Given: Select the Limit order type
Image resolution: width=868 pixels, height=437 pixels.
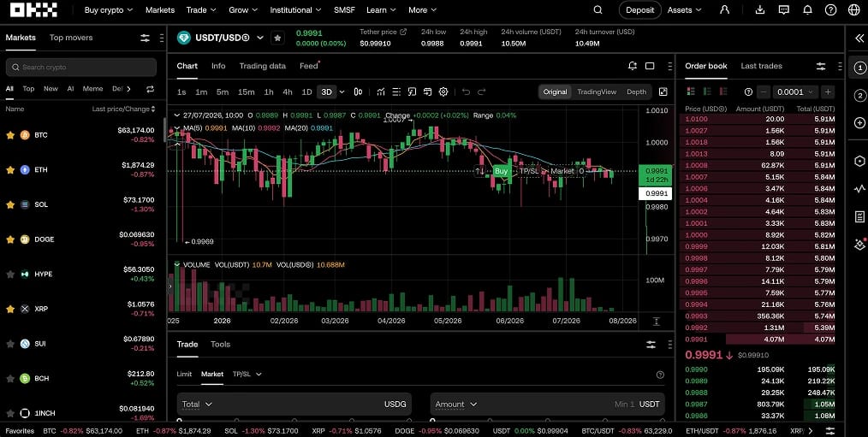Looking at the screenshot, I should (184, 374).
